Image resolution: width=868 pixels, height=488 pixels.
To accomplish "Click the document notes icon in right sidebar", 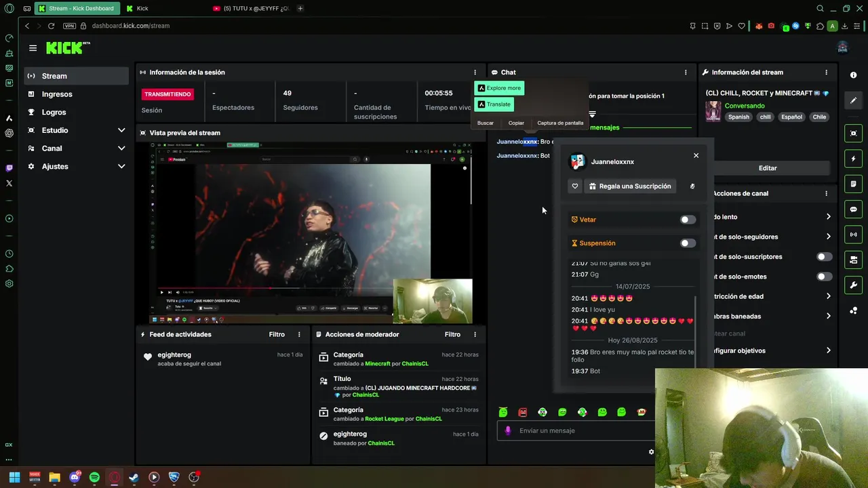I will pos(854,184).
